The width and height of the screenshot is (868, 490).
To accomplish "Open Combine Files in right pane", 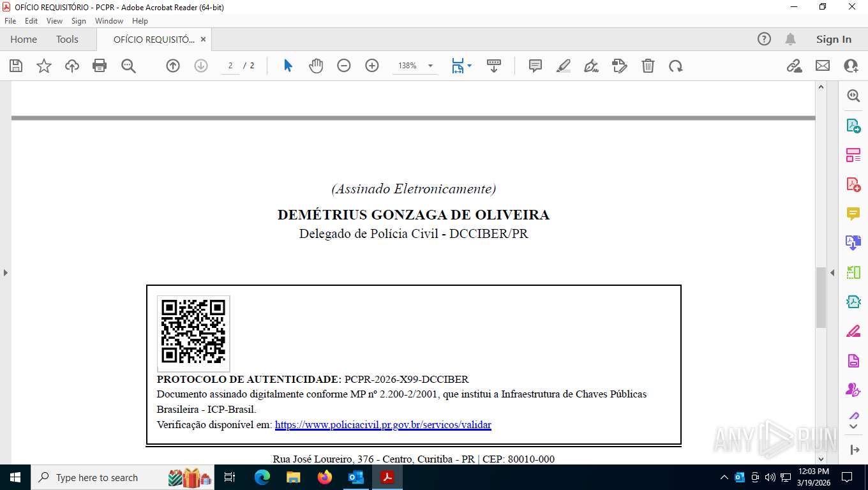I will click(x=853, y=243).
